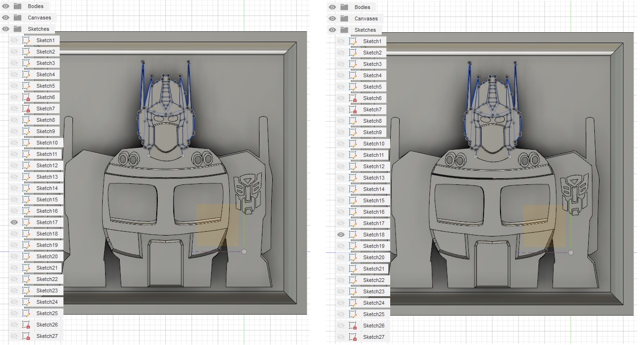Screen dimensions: 644x345
Task: Click locked Sketch6 icon in right browser
Action: [353, 98]
